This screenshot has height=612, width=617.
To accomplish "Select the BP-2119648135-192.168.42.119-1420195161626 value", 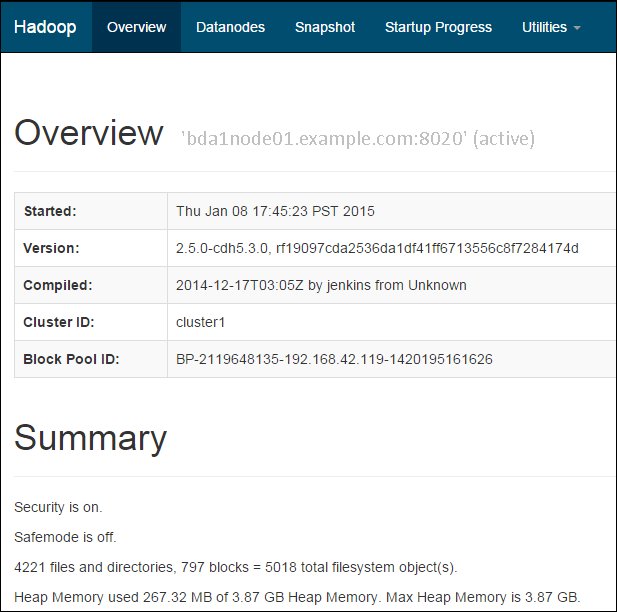I will (x=334, y=359).
